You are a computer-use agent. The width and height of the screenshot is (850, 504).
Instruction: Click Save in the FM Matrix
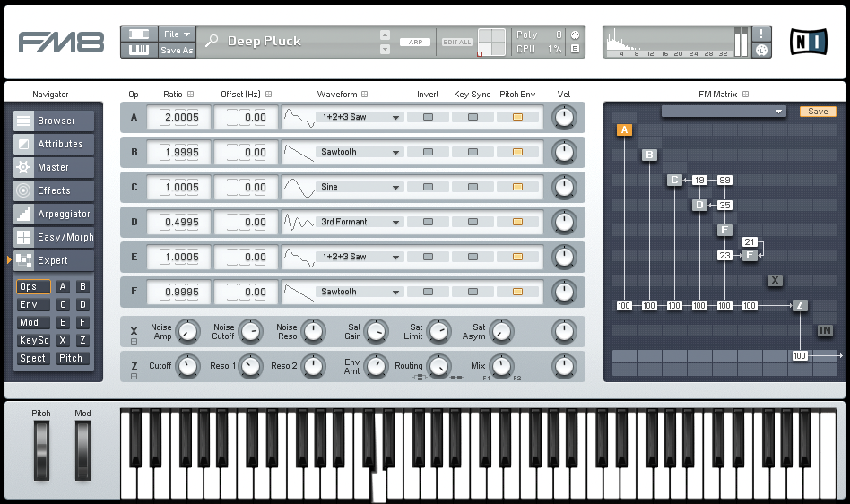tap(818, 112)
